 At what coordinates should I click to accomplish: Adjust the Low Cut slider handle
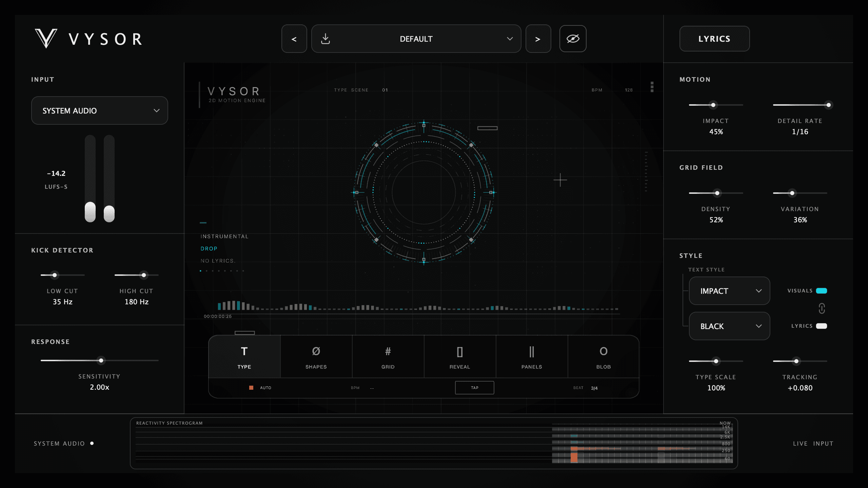pos(55,275)
